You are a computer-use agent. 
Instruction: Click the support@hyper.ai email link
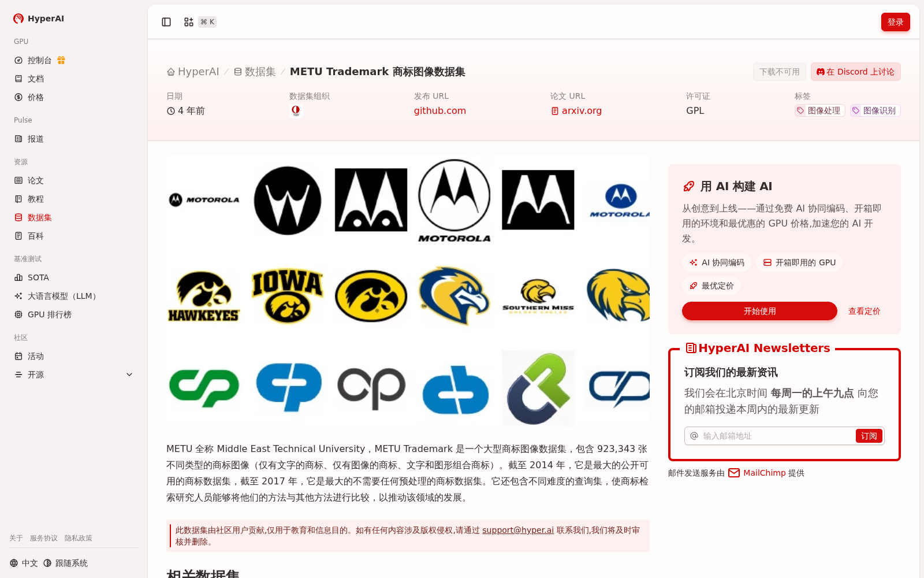click(518, 530)
